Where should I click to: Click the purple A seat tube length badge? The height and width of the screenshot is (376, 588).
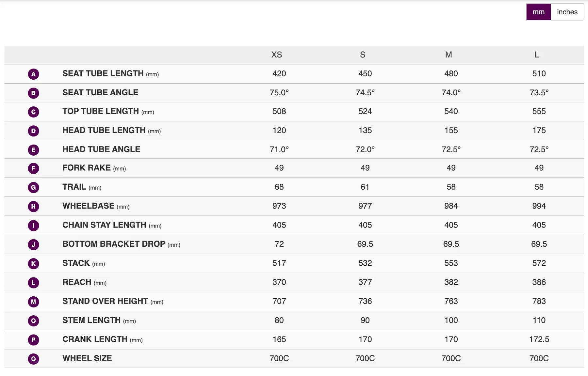(33, 74)
